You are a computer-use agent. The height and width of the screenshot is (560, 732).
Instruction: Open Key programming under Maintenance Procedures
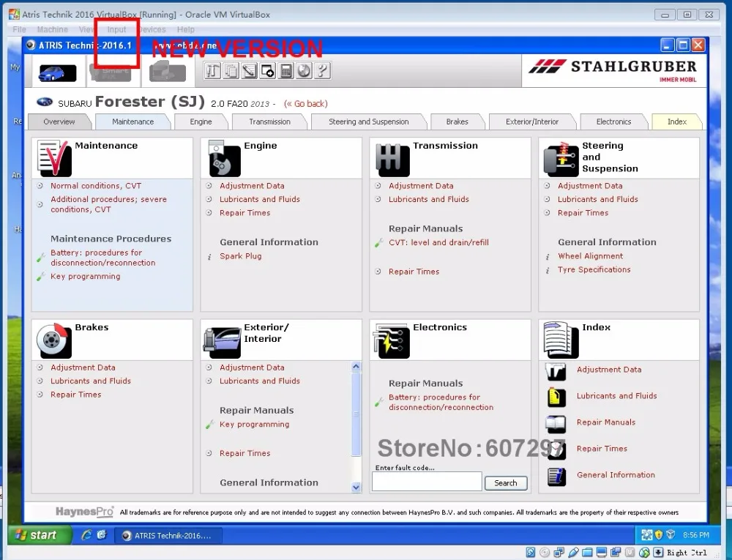tap(86, 276)
